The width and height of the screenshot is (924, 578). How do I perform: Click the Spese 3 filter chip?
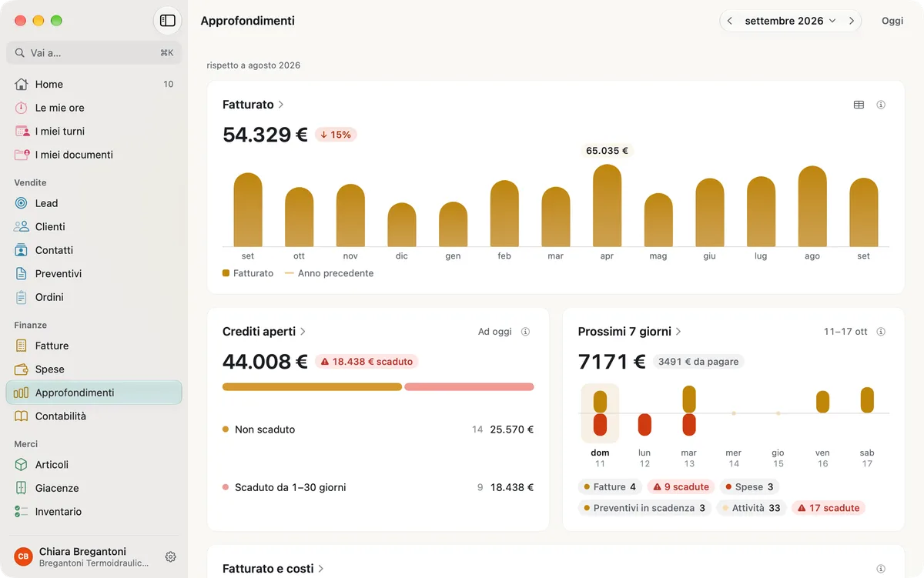[x=749, y=487]
